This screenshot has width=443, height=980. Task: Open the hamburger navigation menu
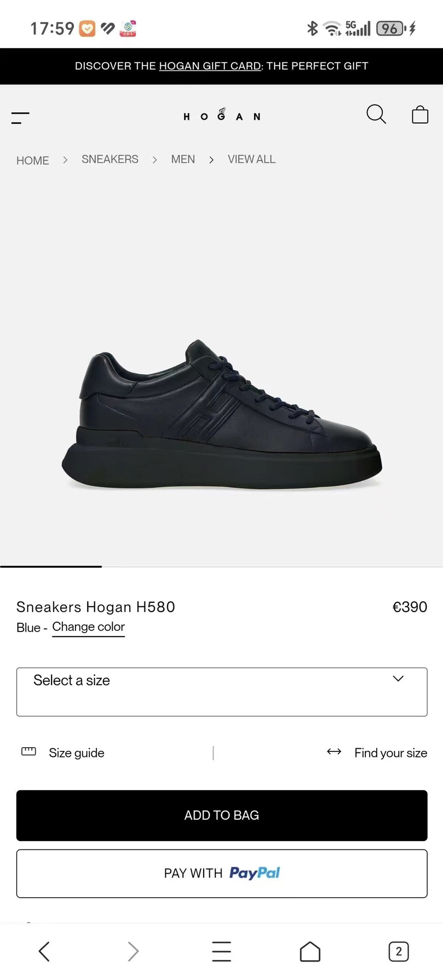(x=20, y=118)
